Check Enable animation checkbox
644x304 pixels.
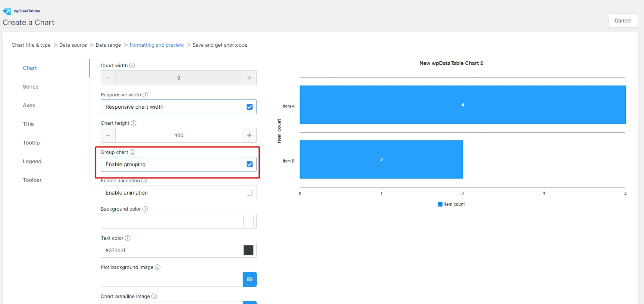[x=250, y=193]
